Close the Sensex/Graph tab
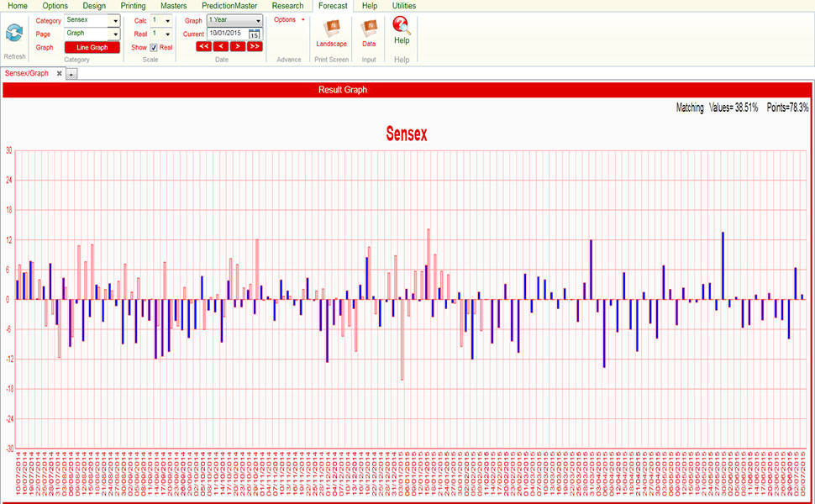 point(60,73)
